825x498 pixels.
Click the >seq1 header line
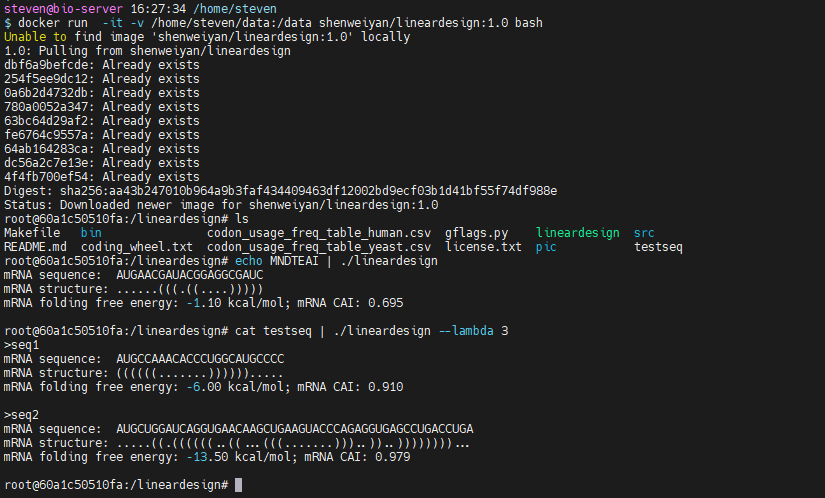pos(21,344)
